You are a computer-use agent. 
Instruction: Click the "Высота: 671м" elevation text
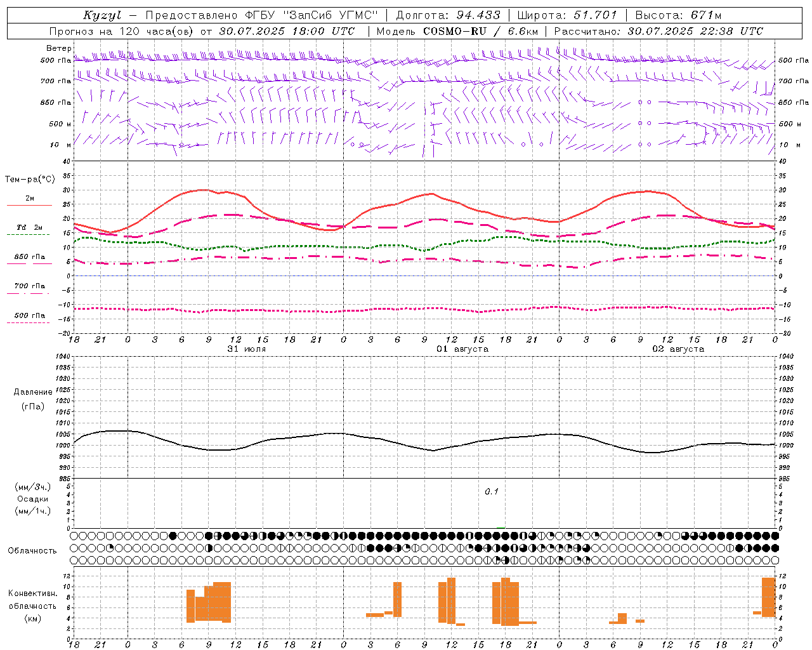(x=678, y=15)
